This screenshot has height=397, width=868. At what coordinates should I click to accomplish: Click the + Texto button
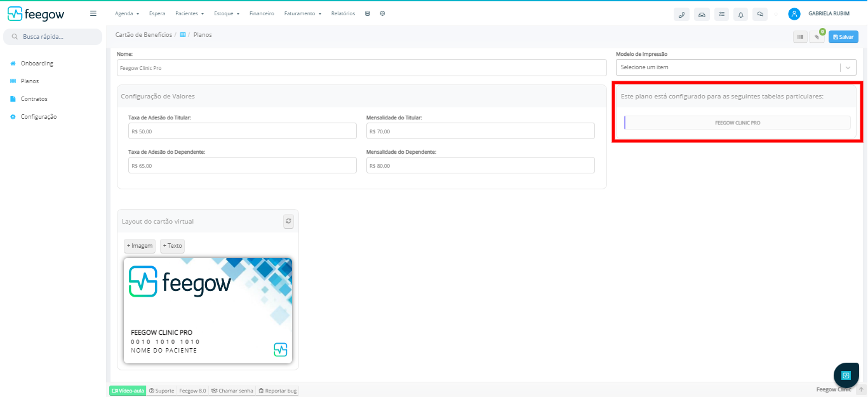coord(172,246)
